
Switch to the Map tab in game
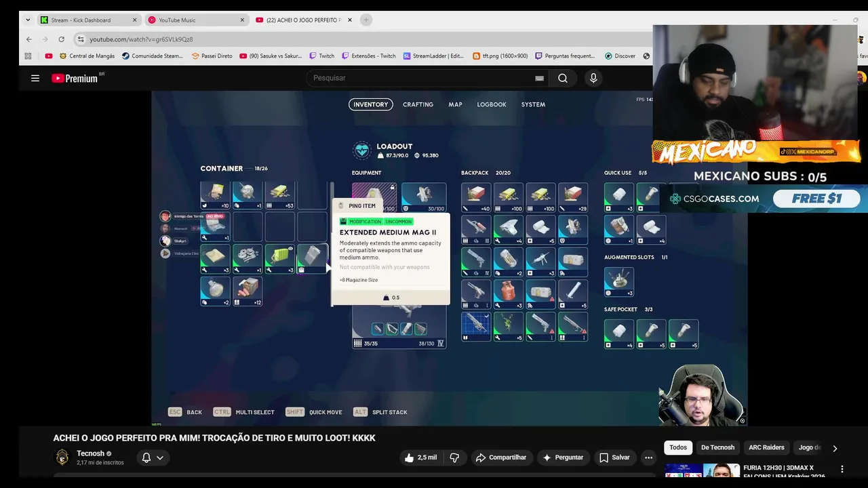455,104
